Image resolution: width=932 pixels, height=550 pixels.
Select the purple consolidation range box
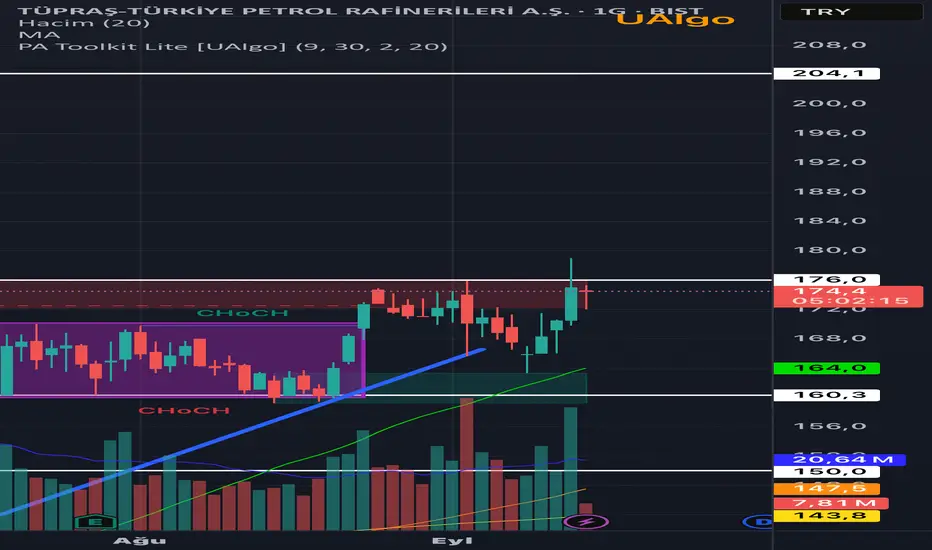point(182,360)
